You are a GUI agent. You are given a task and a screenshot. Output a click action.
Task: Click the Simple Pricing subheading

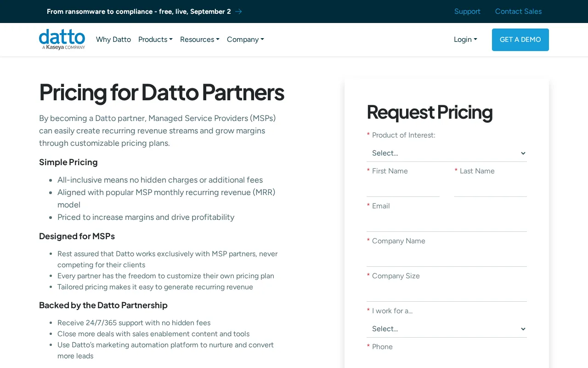[x=68, y=162]
